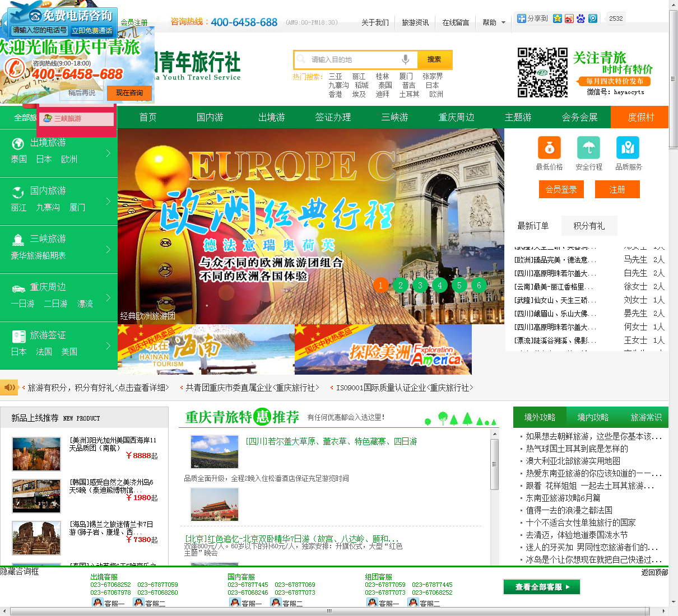Share via Baidu paw icon

pyautogui.click(x=581, y=18)
